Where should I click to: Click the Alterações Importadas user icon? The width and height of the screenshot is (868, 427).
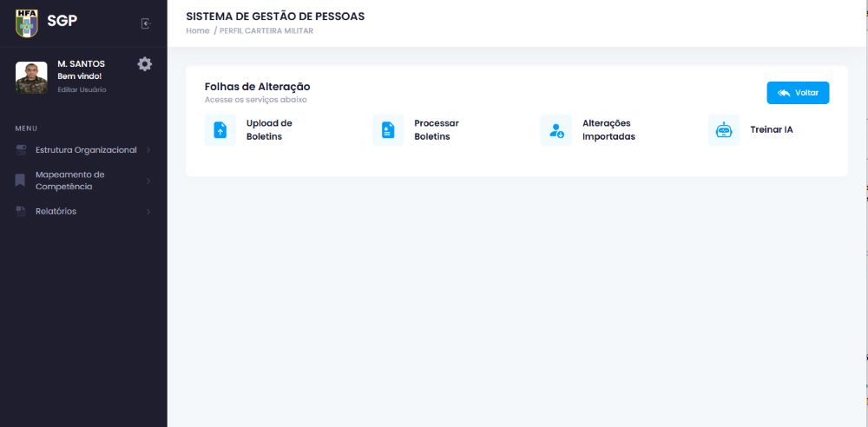(556, 130)
